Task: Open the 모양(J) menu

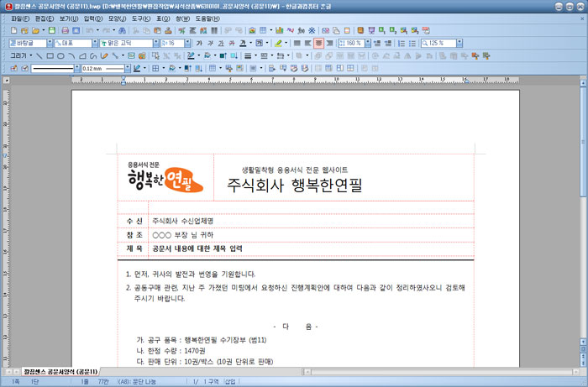Action: [118, 18]
